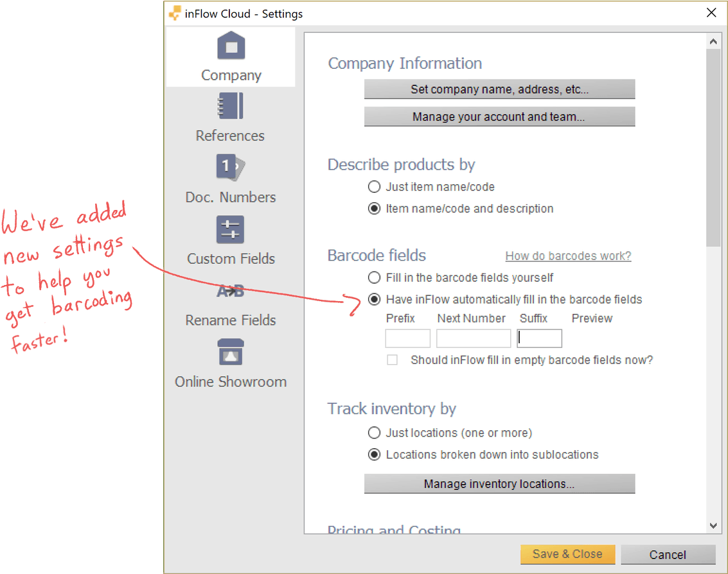728x574 pixels.
Task: Select the Doc. Numbers icon
Action: pos(231,167)
